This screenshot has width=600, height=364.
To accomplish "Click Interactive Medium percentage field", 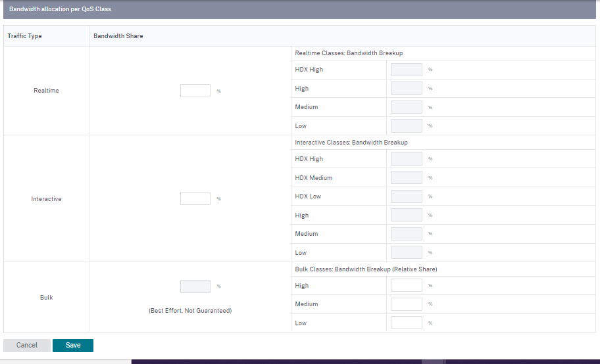I will click(407, 234).
